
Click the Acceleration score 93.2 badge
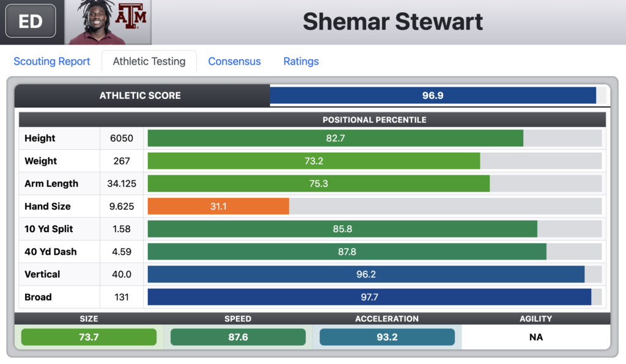pos(387,337)
